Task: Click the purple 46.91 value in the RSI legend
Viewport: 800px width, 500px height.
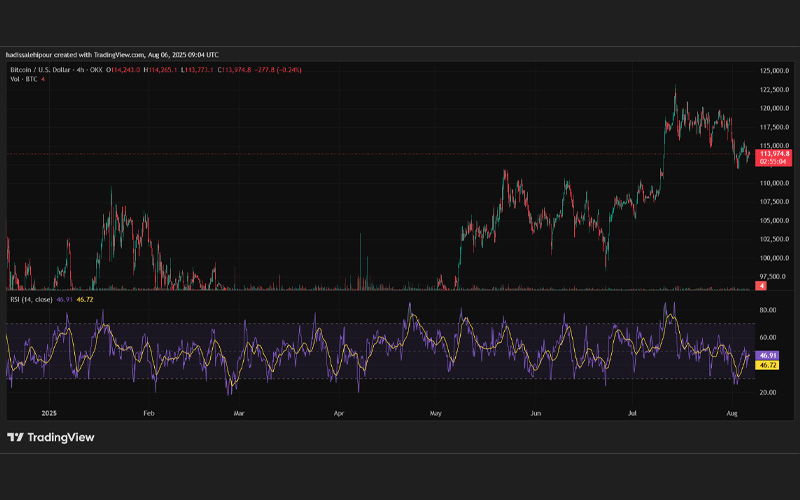Action: (64, 299)
